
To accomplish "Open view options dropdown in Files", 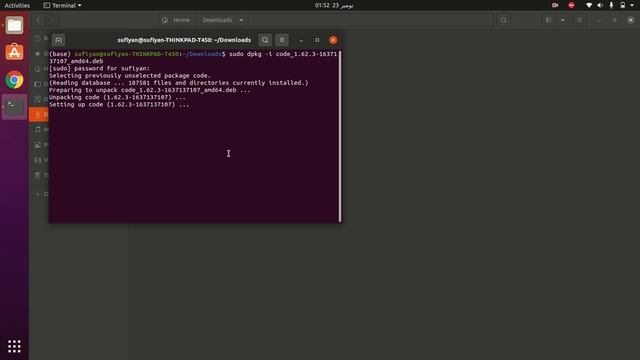I will pos(563,20).
